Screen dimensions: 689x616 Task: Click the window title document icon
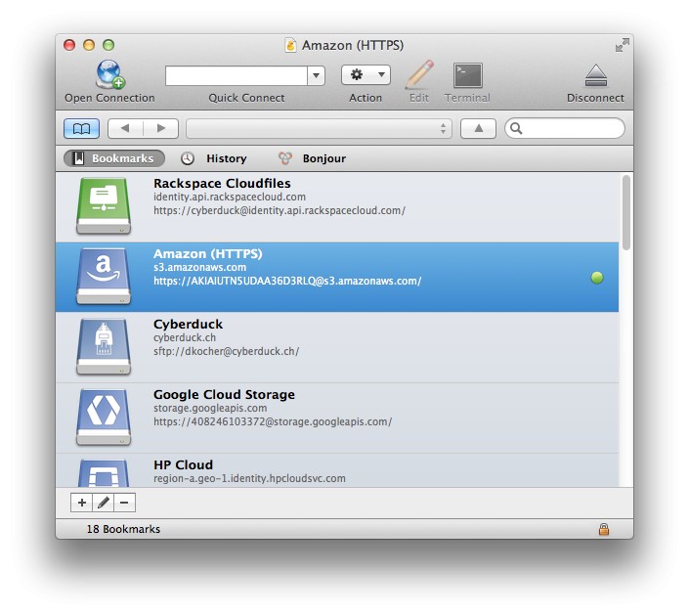(290, 45)
